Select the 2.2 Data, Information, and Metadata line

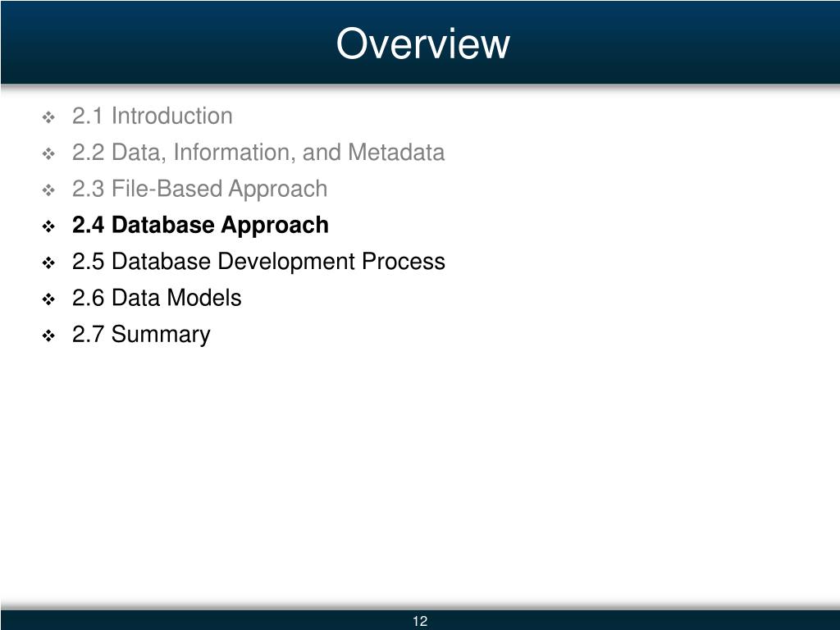pos(258,153)
